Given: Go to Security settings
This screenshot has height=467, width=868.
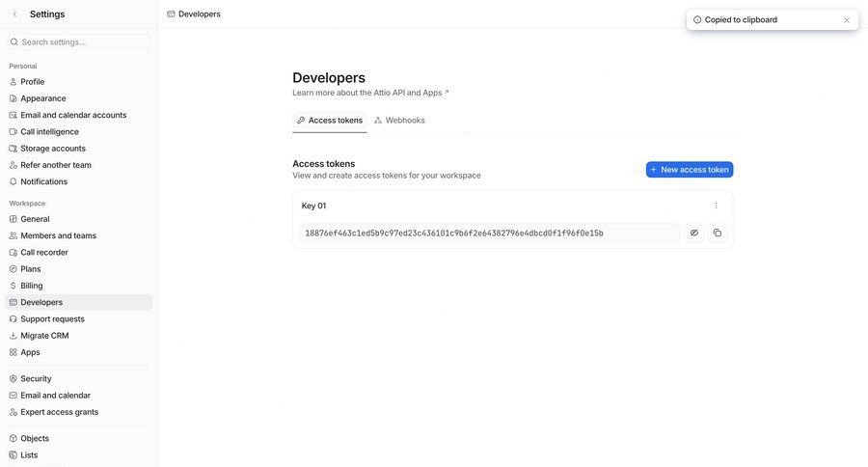Looking at the screenshot, I should click(x=36, y=378).
